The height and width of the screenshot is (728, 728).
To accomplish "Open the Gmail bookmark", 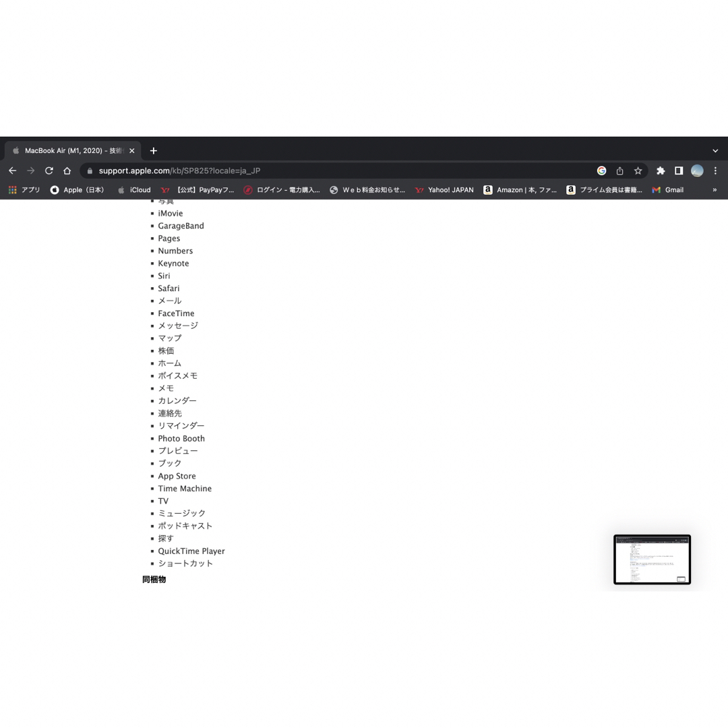I will tap(667, 190).
